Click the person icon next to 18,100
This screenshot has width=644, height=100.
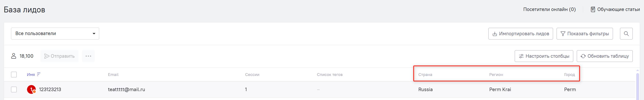point(14,56)
